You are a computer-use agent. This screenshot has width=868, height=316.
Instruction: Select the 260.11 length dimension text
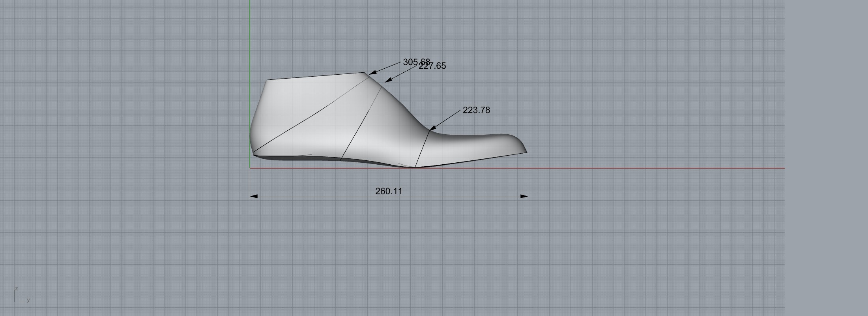389,191
